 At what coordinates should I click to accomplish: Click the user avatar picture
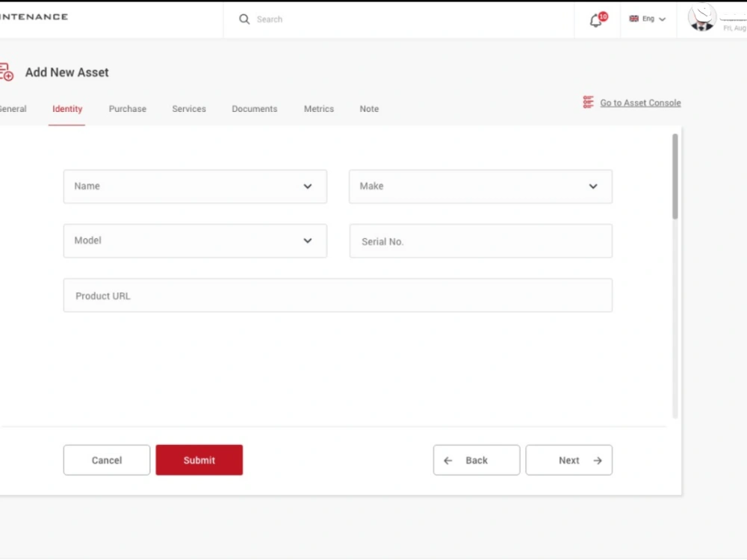702,18
